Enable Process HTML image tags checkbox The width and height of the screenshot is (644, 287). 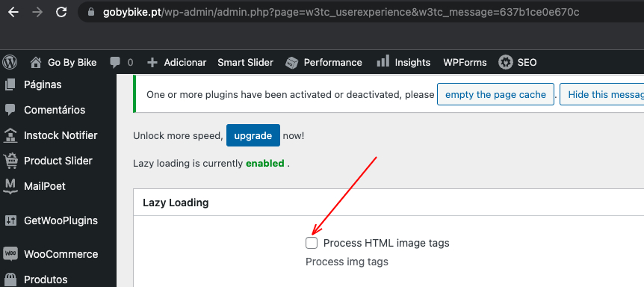312,243
